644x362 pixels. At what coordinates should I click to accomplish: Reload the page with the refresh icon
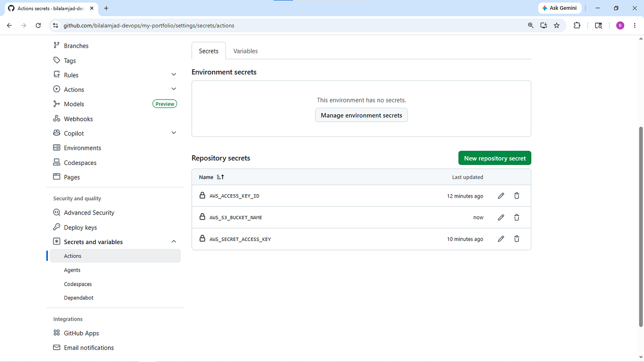38,26
